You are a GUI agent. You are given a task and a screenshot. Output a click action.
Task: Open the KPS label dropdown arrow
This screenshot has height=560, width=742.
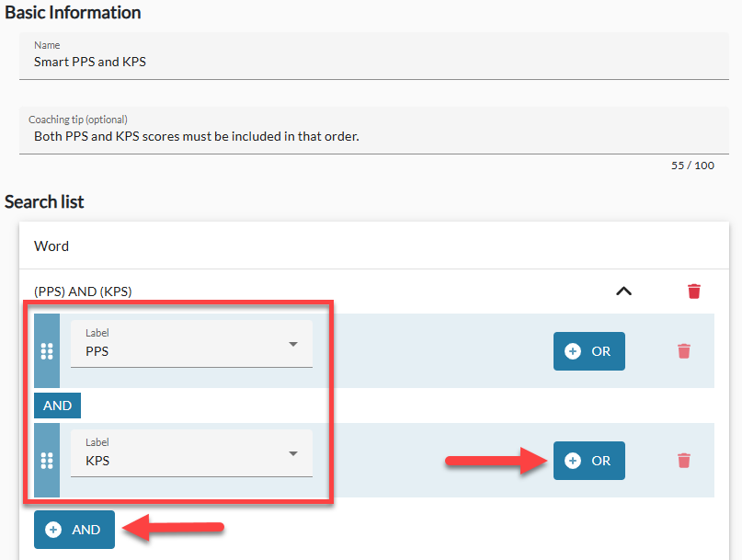[x=293, y=453]
